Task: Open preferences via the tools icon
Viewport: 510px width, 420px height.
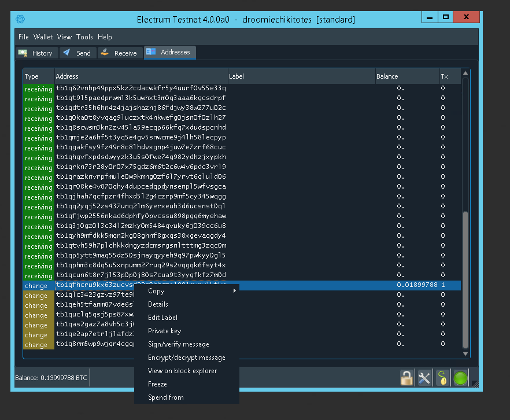Action: pyautogui.click(x=424, y=378)
